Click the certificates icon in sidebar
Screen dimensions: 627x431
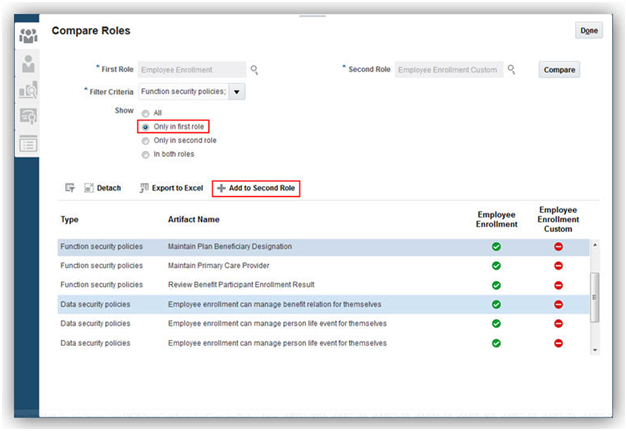[x=28, y=117]
